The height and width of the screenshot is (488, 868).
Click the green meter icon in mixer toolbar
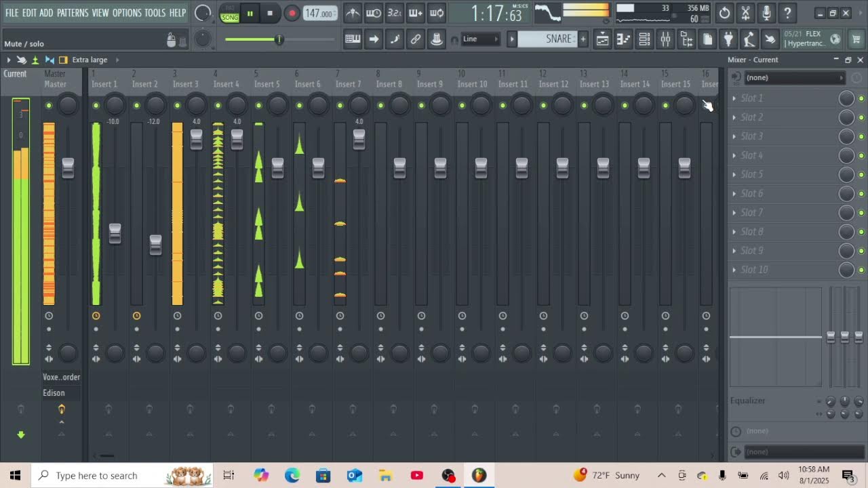coord(35,60)
